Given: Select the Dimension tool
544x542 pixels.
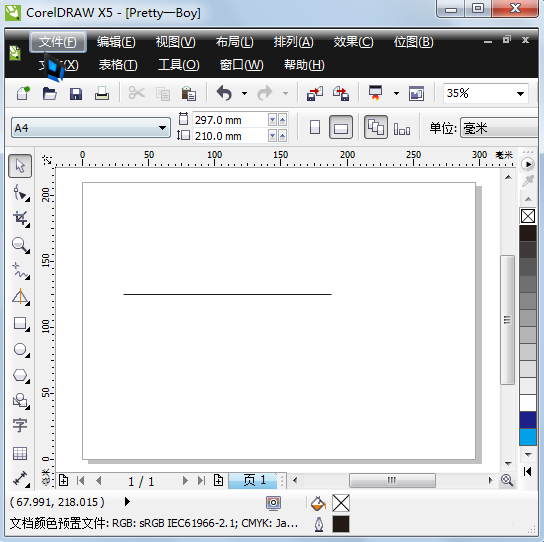Looking at the screenshot, I should coord(20,479).
